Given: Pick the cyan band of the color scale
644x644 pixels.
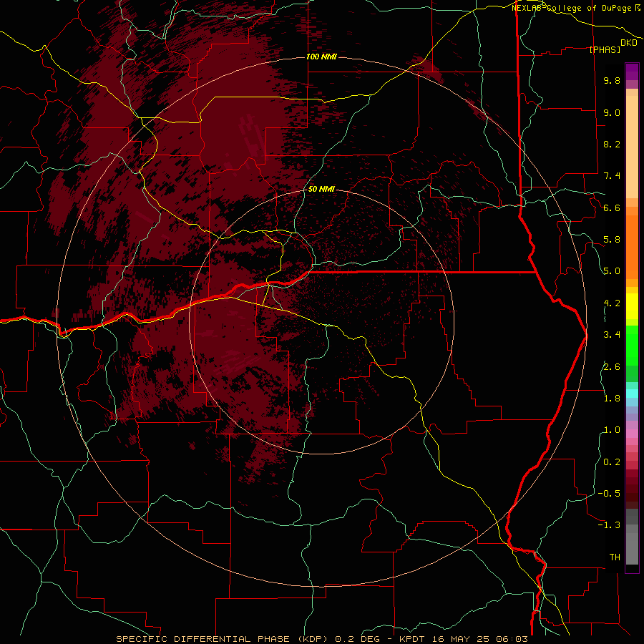Looking at the screenshot, I should [x=632, y=394].
